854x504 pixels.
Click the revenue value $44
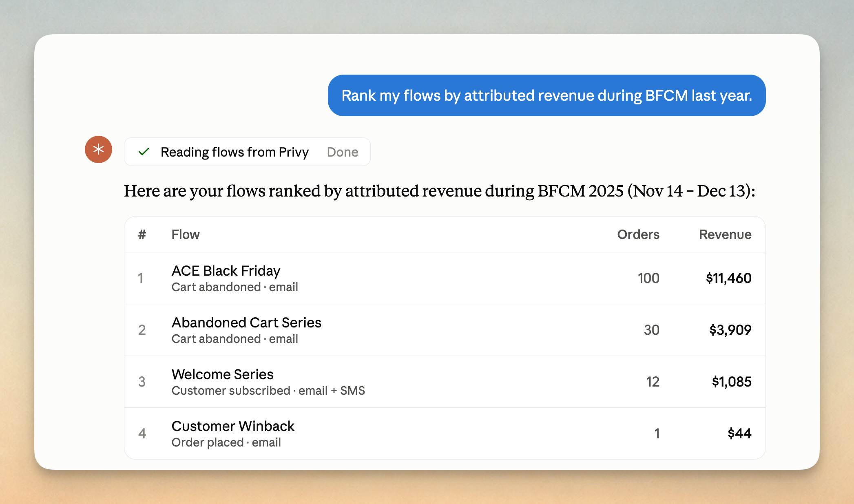click(x=739, y=433)
